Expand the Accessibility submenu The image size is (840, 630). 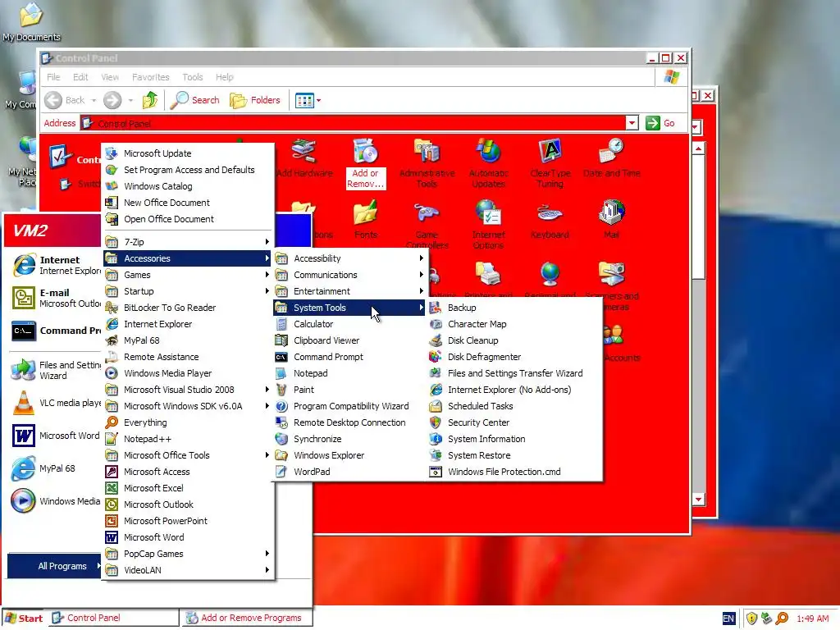point(349,258)
